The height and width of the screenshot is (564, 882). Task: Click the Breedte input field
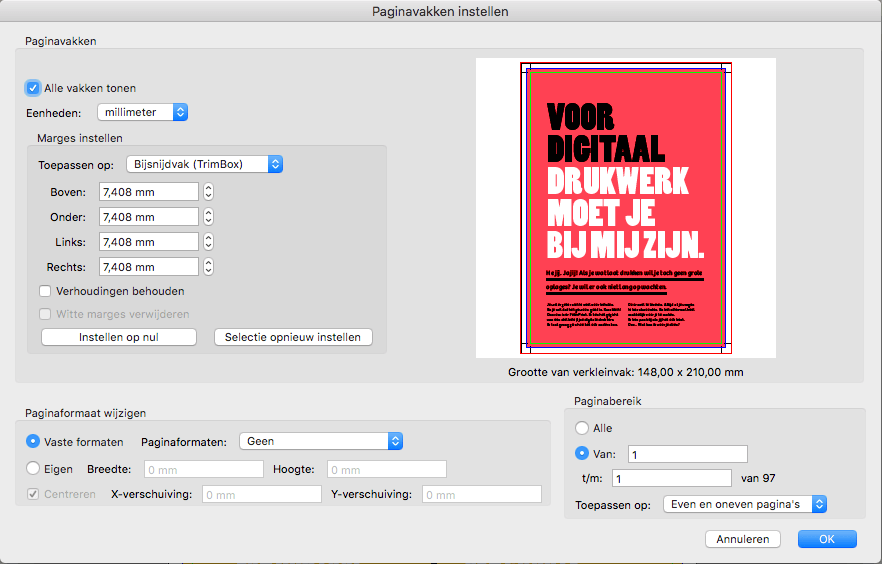click(x=204, y=469)
